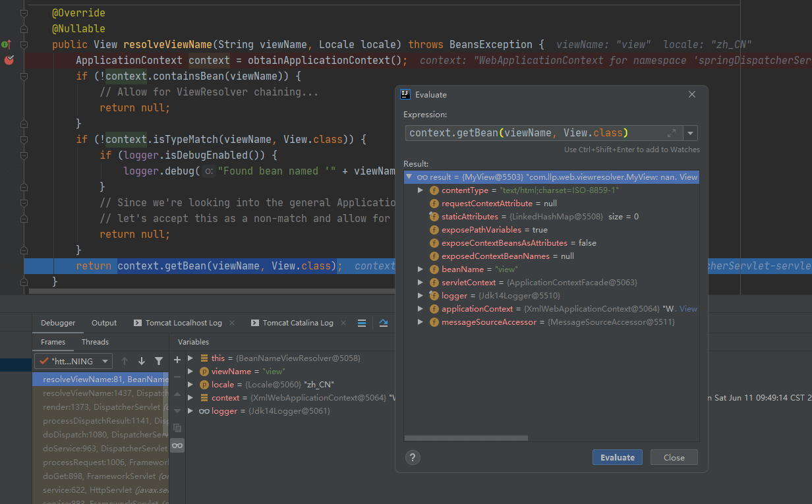
Task: Expand the viewName variable
Action: tap(190, 371)
